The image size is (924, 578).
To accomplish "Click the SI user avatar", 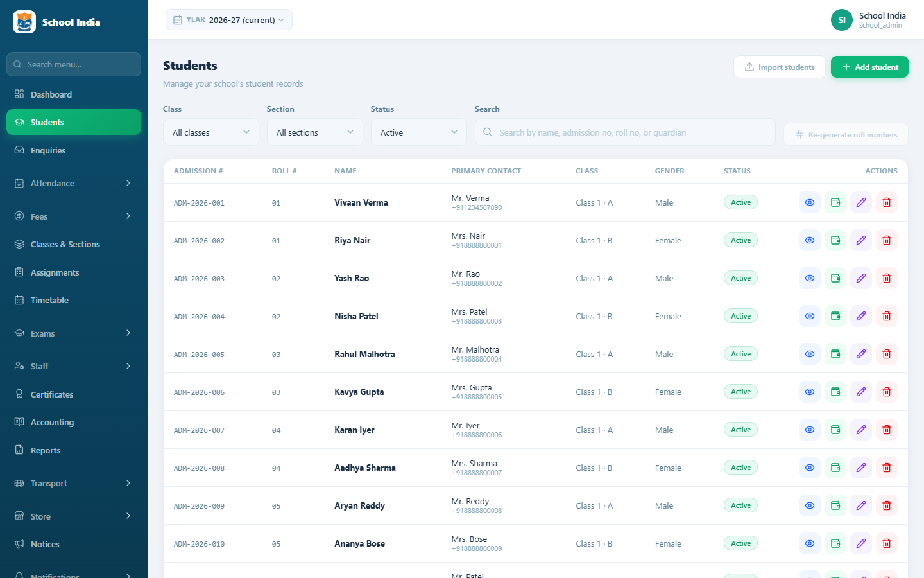I will pyautogui.click(x=842, y=20).
